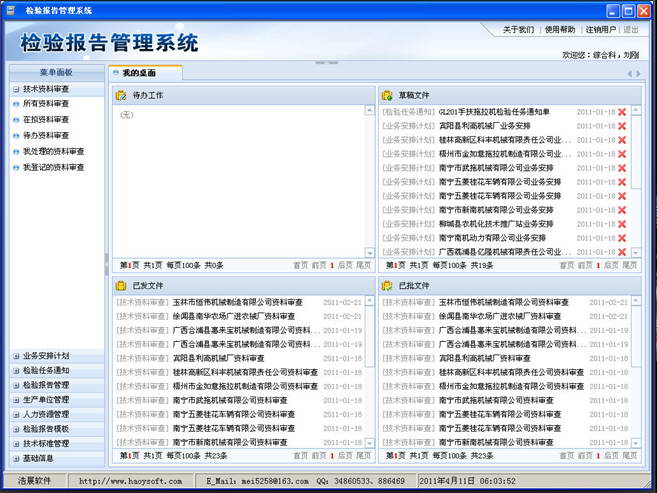Click the 已批文件 panel icon
Screen dimensions: 657x493
coord(387,286)
